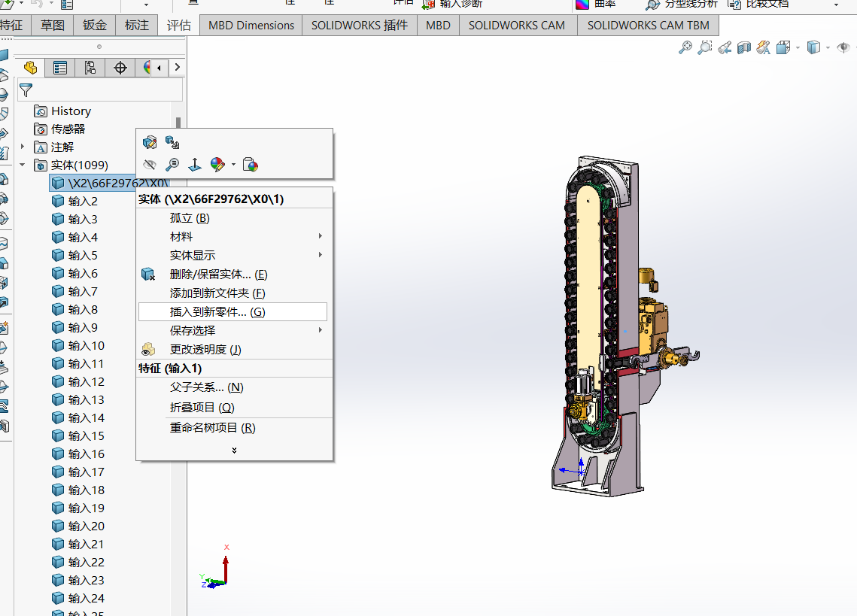Open the ConfigurationManager tab icon
The image size is (857, 616).
click(x=90, y=68)
